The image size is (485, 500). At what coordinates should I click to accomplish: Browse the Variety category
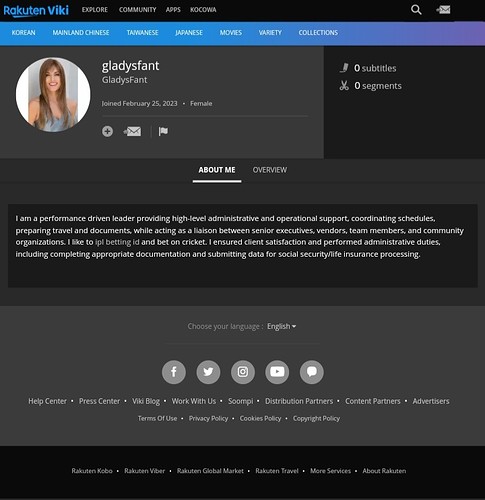[270, 33]
